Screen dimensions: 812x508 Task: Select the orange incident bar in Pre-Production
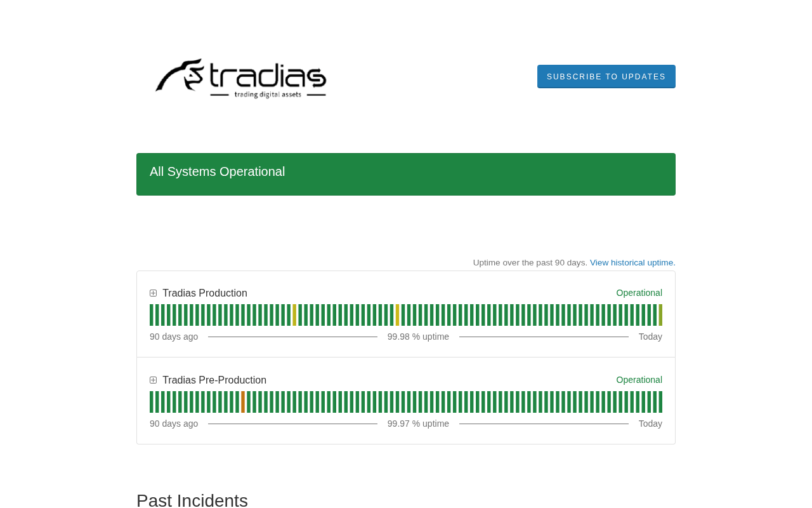[x=243, y=402]
